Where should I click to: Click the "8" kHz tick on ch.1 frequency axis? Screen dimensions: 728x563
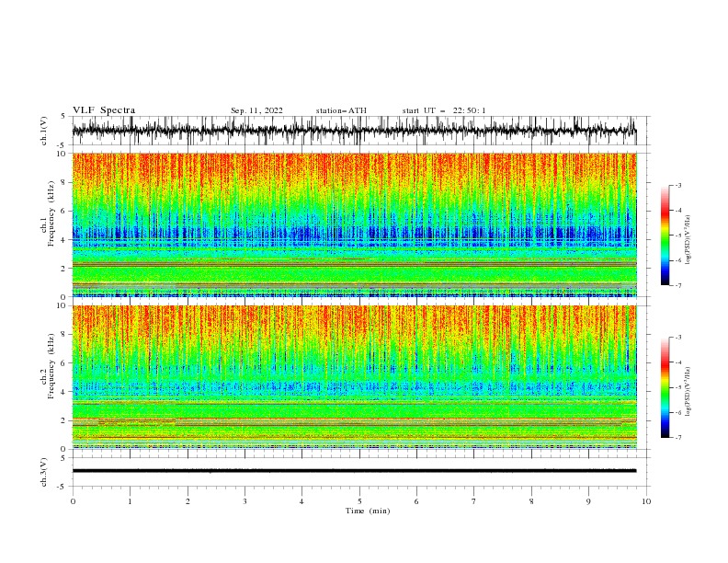pos(65,182)
